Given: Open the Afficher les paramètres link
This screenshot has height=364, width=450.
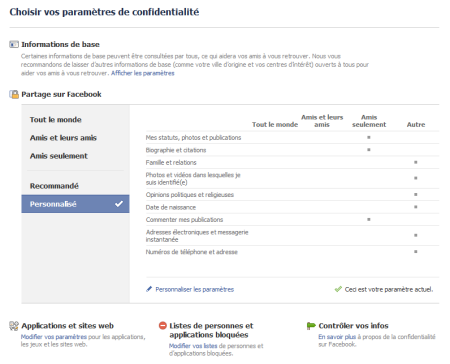Looking at the screenshot, I should point(143,73).
